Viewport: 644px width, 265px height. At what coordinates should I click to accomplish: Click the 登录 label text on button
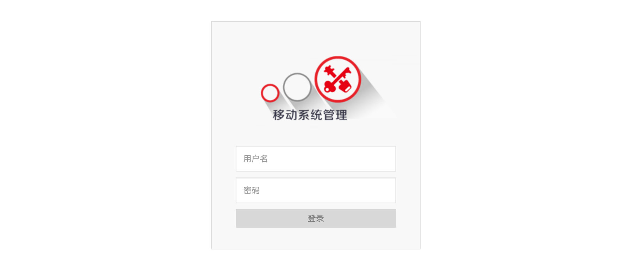pyautogui.click(x=316, y=218)
